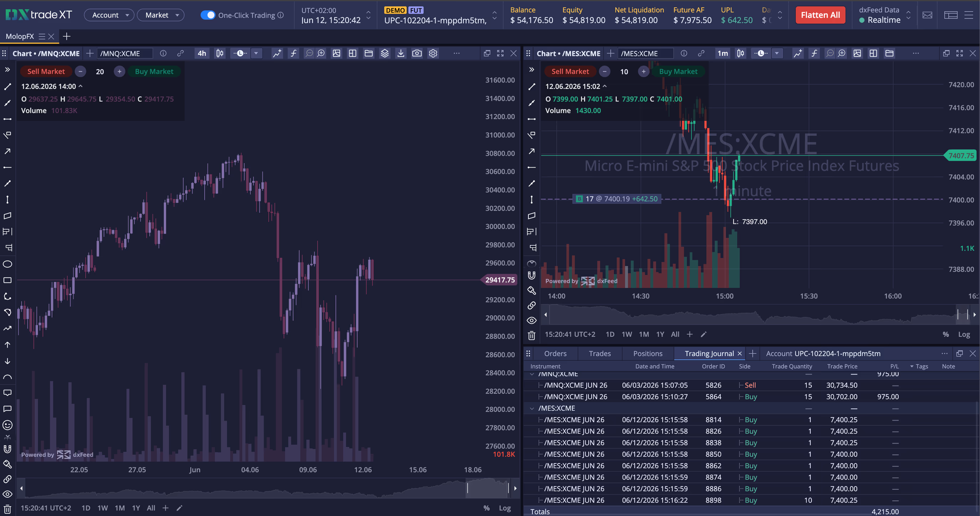Viewport: 980px width, 516px height.
Task: Toggle drawings visibility eye in MNQ sidebar
Action: 7,494
